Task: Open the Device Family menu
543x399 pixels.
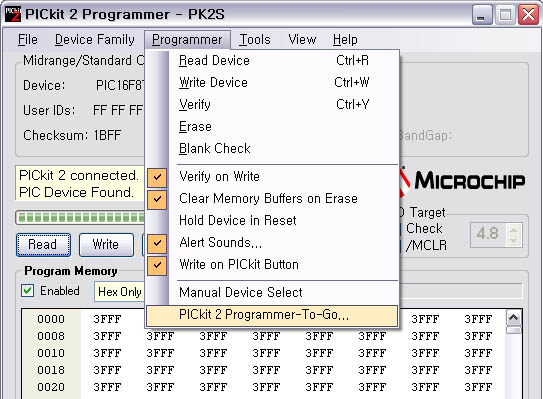Action: (95, 39)
